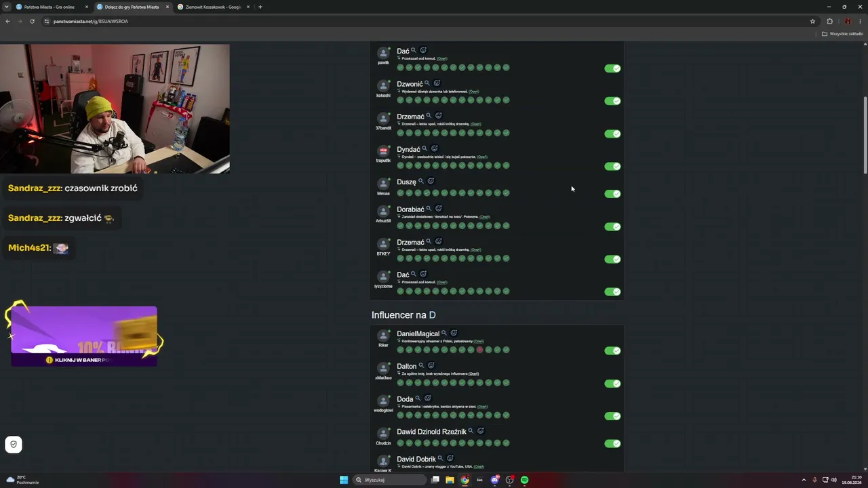This screenshot has width=868, height=488.
Task: React with emoji to the Doda answer
Action: pos(427,399)
